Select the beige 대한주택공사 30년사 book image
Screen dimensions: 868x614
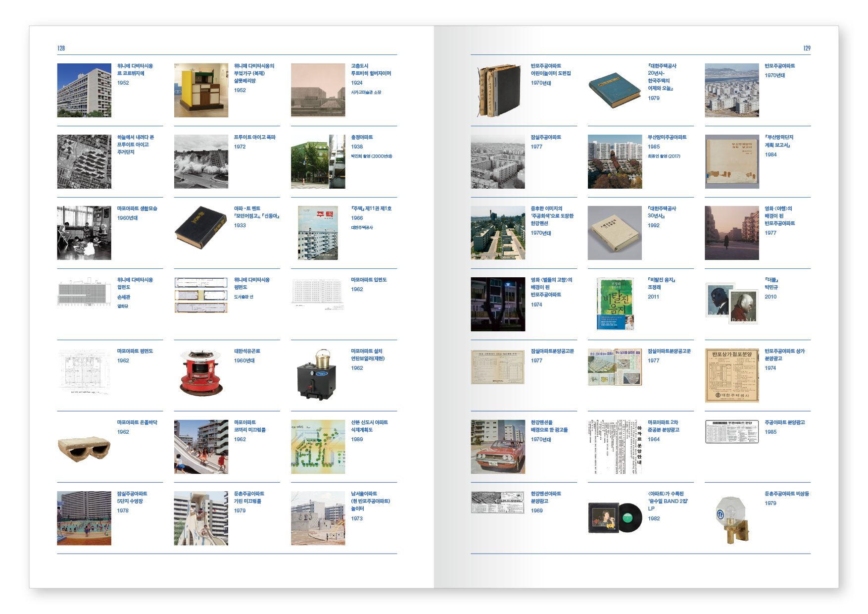click(615, 233)
